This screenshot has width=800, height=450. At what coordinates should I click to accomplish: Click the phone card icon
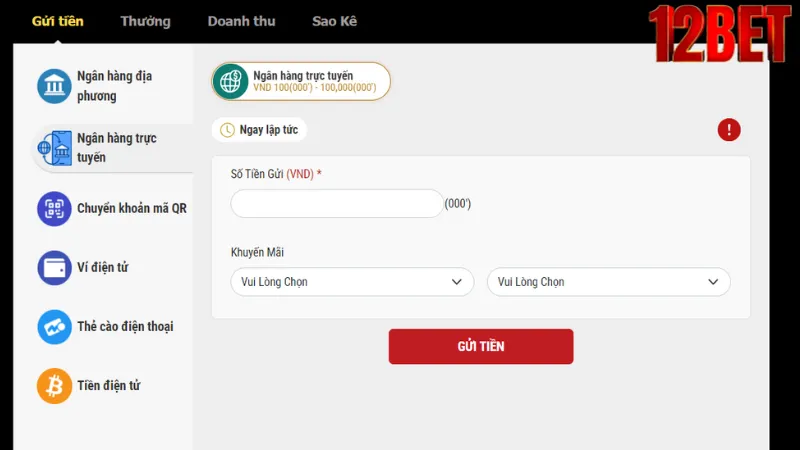54,327
